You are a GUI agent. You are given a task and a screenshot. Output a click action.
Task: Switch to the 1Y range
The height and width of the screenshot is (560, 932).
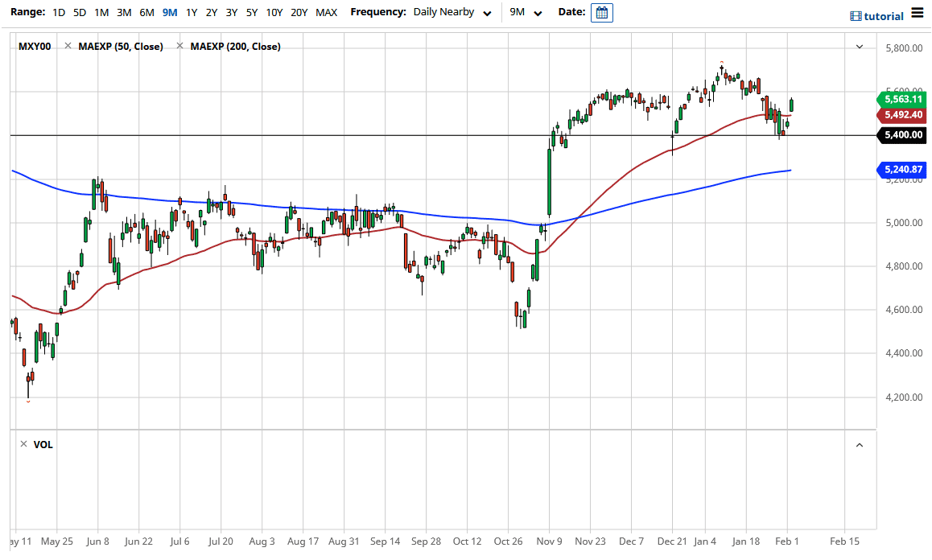click(x=192, y=13)
